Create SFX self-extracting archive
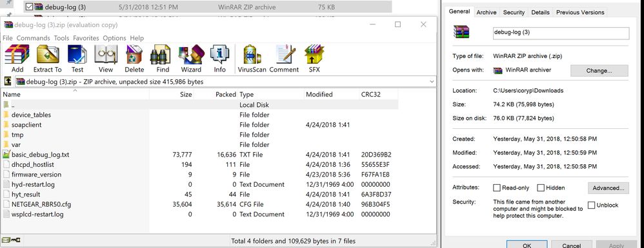The height and width of the screenshot is (248, 644). 314,59
